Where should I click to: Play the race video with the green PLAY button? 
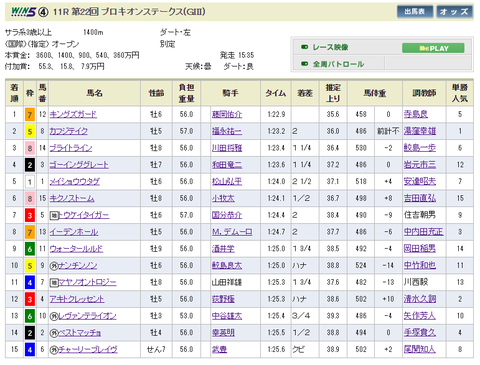pyautogui.click(x=433, y=48)
